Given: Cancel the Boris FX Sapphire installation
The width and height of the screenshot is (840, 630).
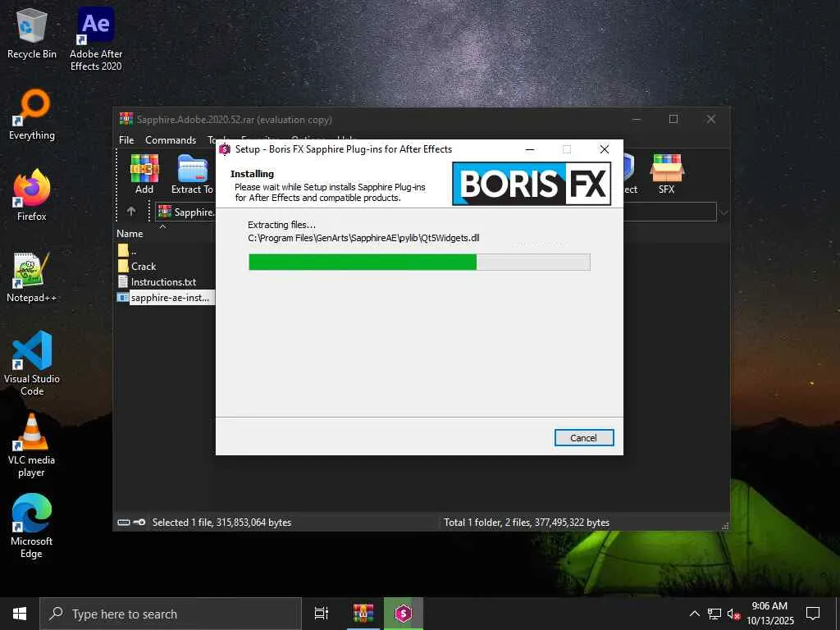Looking at the screenshot, I should coord(583,438).
